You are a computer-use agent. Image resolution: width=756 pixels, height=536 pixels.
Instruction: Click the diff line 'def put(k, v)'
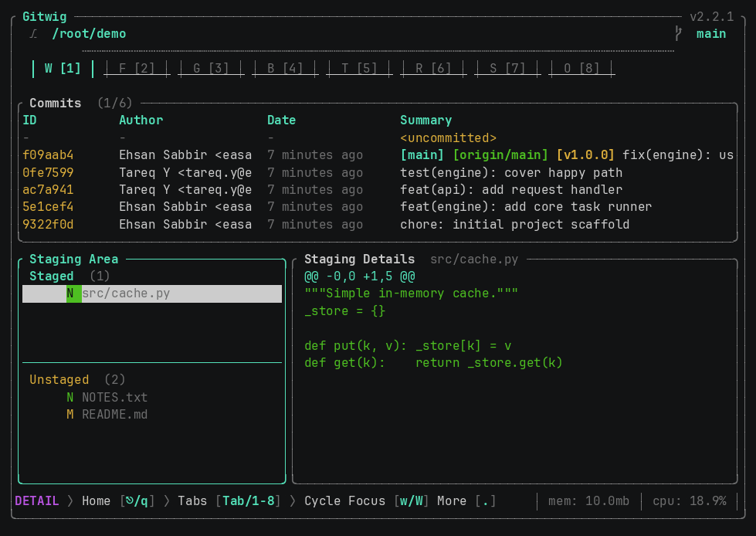click(408, 345)
